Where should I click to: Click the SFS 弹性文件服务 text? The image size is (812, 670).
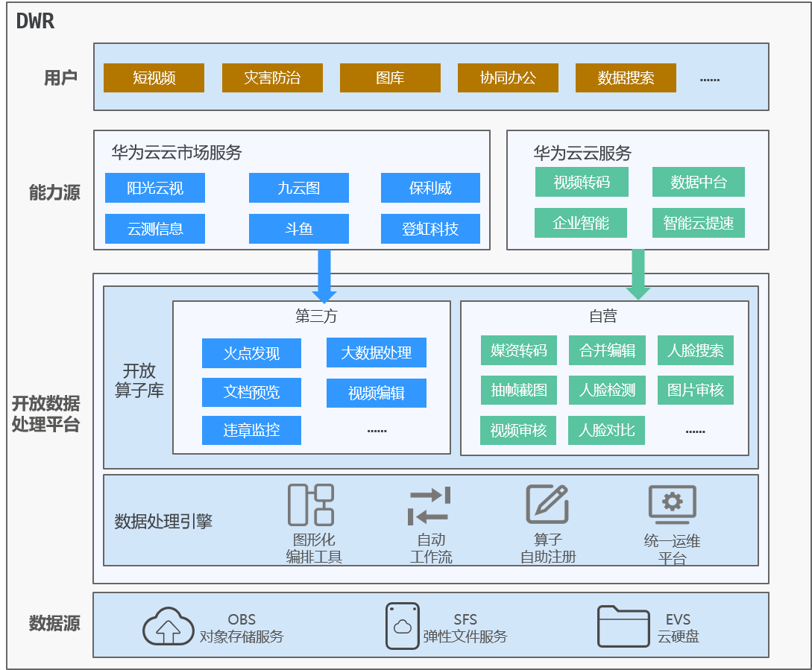click(465, 628)
